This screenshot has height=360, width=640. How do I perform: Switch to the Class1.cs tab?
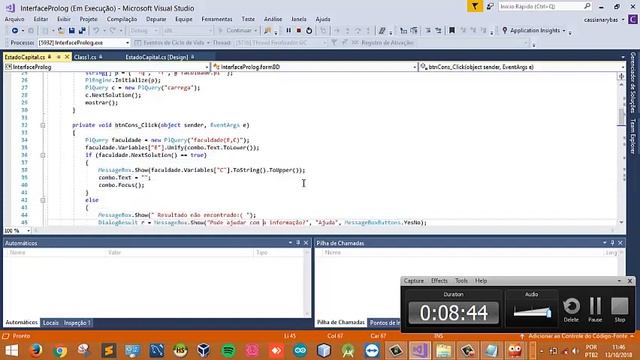pos(85,57)
